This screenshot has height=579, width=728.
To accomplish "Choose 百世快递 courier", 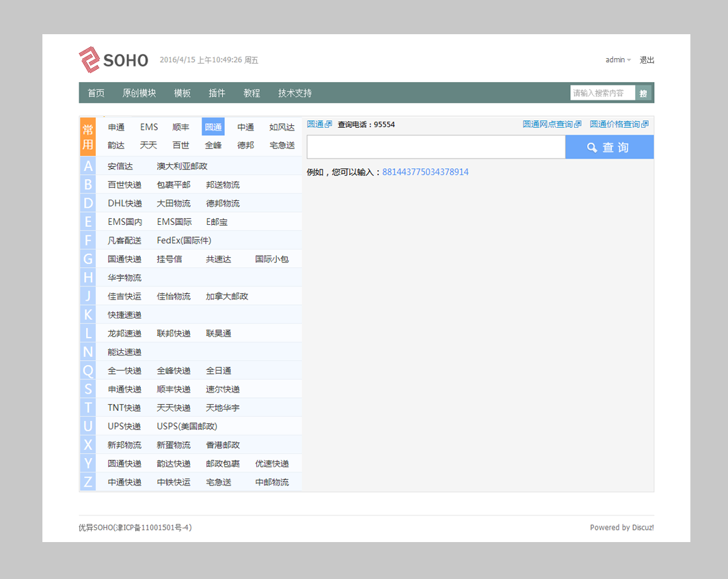I will [124, 185].
